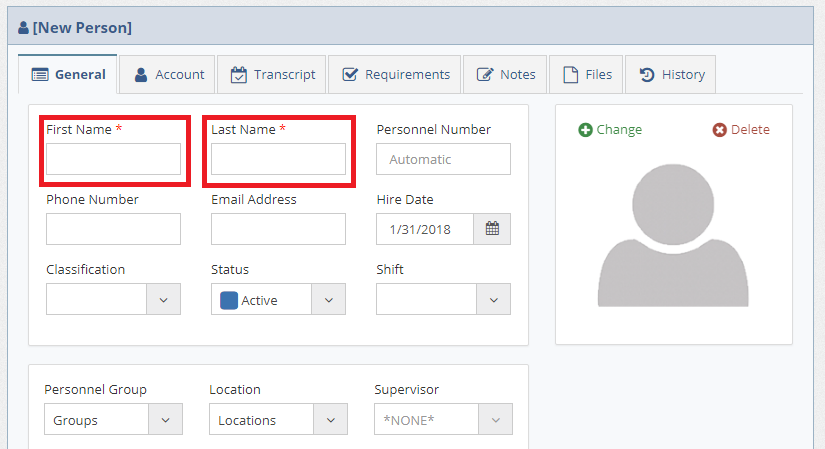
Task: Click the Email Address text box
Action: point(278,229)
